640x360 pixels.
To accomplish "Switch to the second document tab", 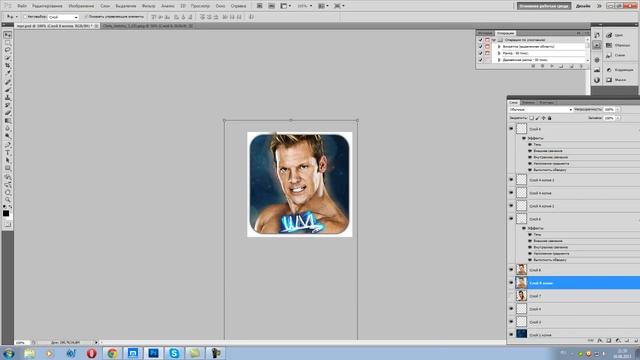I will click(148, 26).
